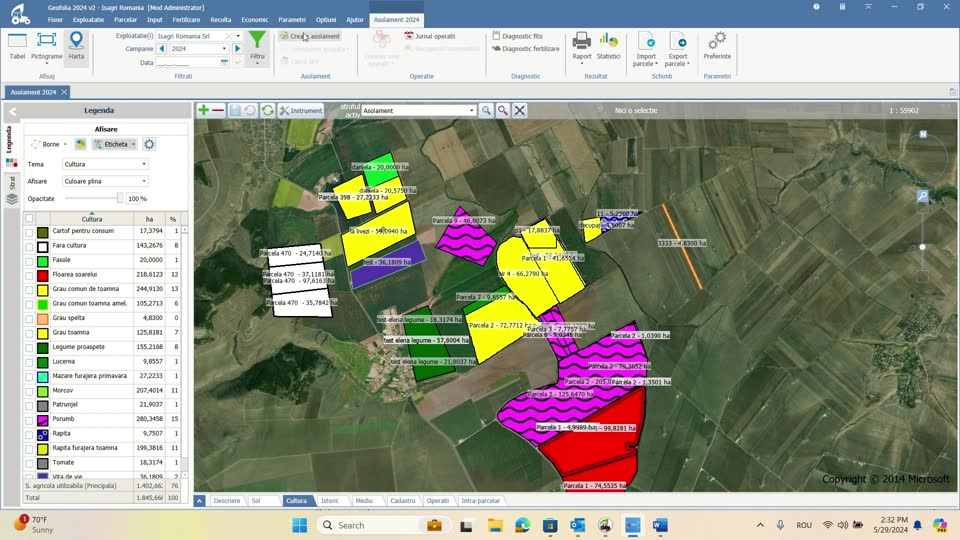Expand bottom panel with up arrow
This screenshot has width=960, height=540.
tap(200, 501)
